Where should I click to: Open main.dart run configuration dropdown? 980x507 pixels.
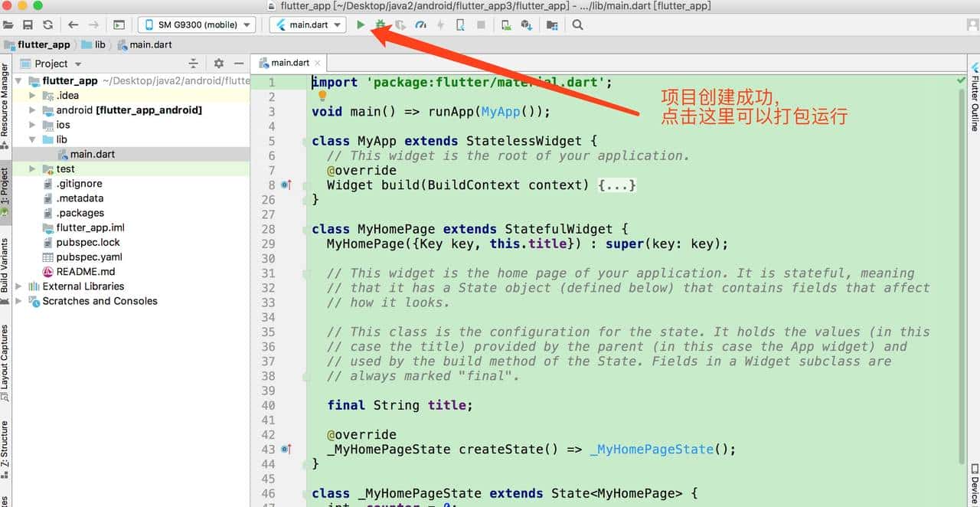308,25
